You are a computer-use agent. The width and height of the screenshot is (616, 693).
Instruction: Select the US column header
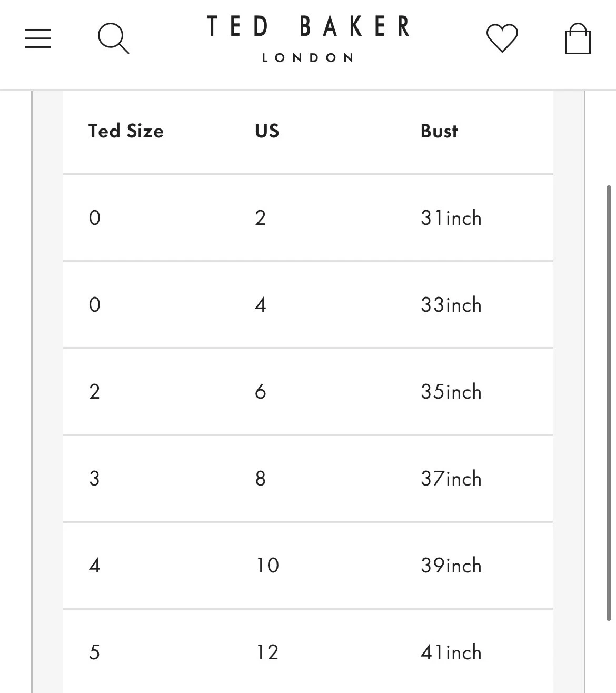pos(267,131)
